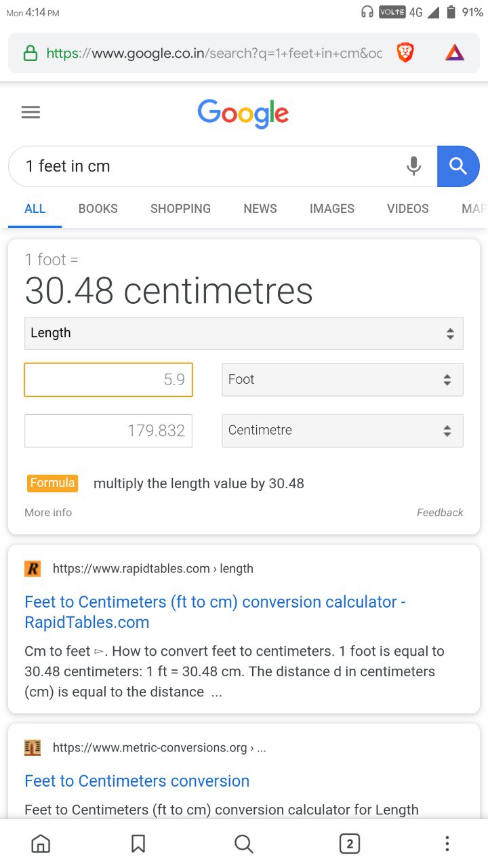Switch to the BOOKS tab
The width and height of the screenshot is (488, 868).
[98, 209]
